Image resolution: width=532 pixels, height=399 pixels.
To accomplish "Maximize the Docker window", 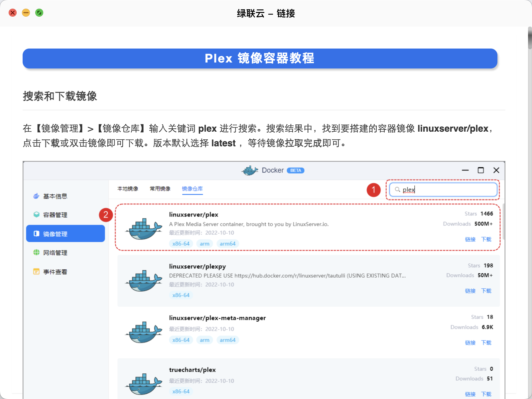I will [481, 170].
